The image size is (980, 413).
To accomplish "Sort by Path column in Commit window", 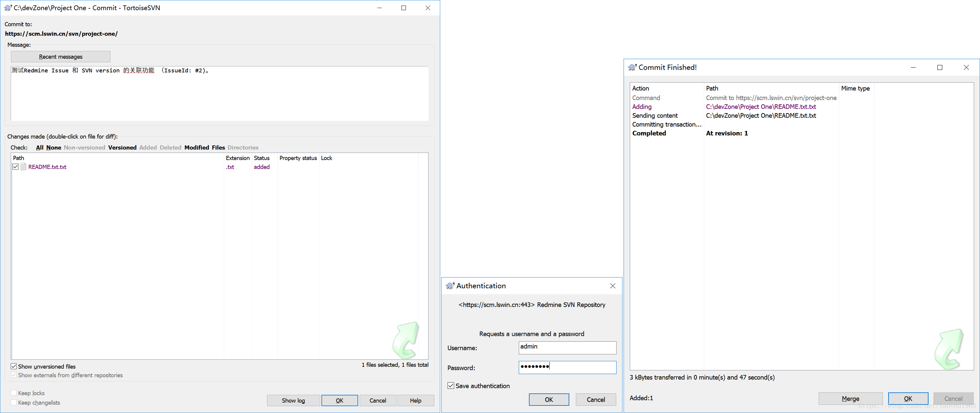I will (118, 158).
